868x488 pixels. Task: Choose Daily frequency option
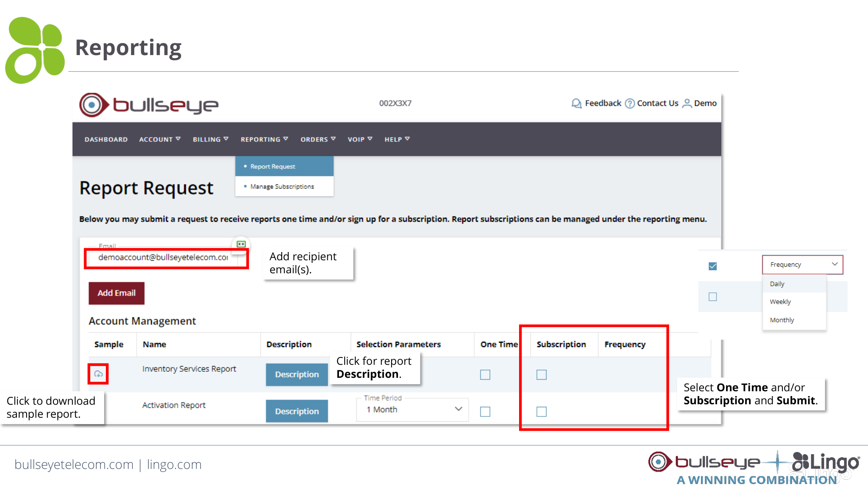[x=794, y=284]
